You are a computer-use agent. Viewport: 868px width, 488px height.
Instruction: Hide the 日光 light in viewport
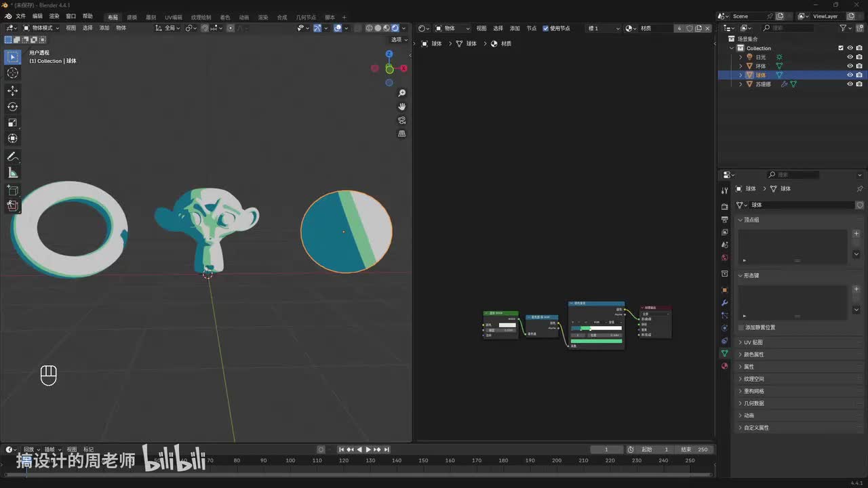850,57
